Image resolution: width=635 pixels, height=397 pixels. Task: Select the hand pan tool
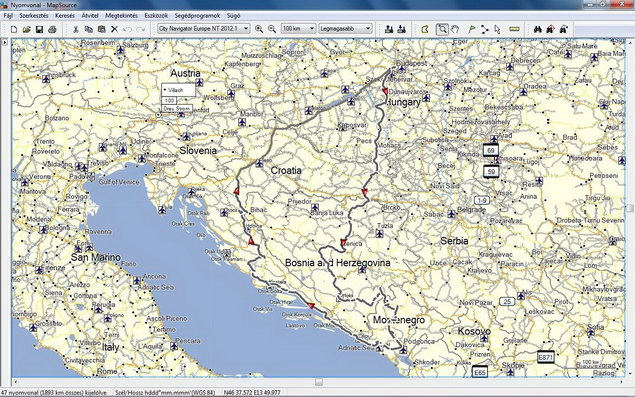(x=455, y=29)
